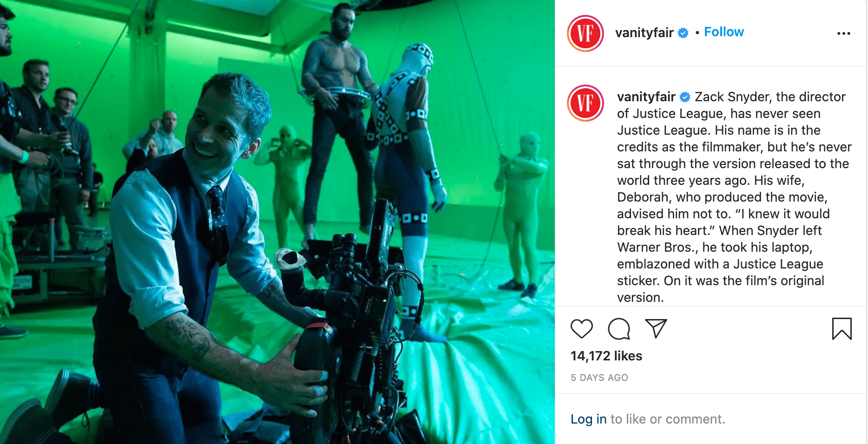Click the verified badge in the caption
This screenshot has width=868, height=444.
[685, 97]
